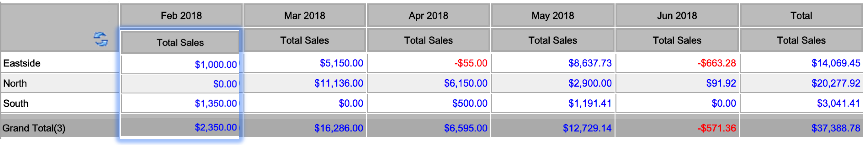Screen dimensions: 868x145
Task: Select the Feb 2018 column header
Action: (x=181, y=15)
